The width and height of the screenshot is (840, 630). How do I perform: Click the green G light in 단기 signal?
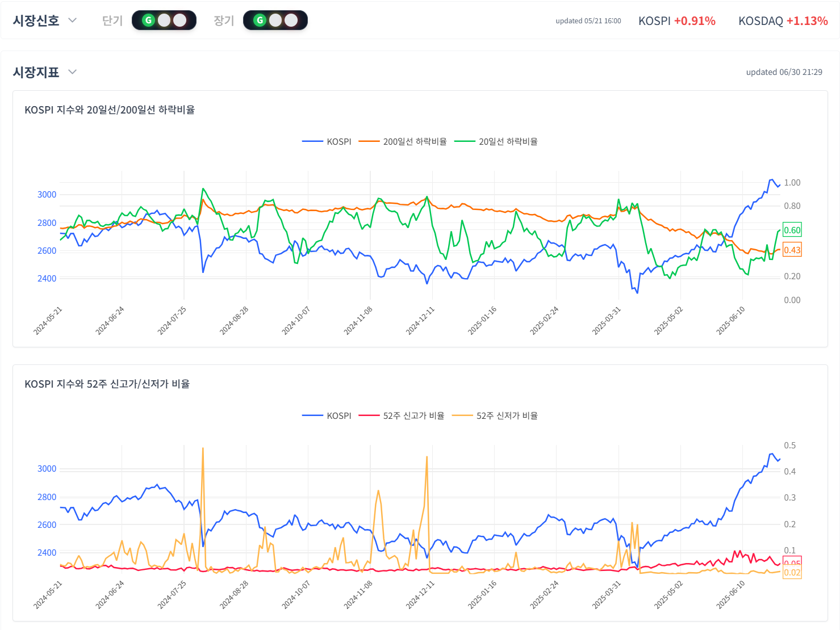pos(148,20)
